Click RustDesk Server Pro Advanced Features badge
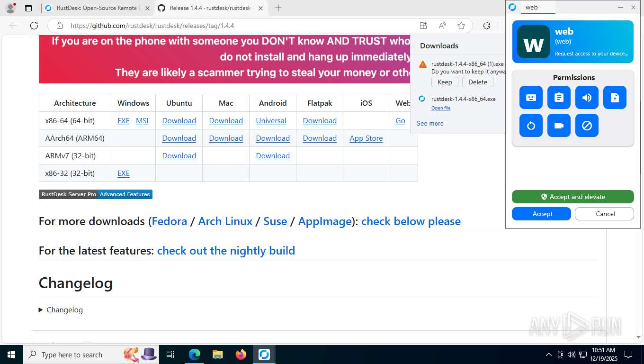The image size is (644, 364). tap(96, 194)
